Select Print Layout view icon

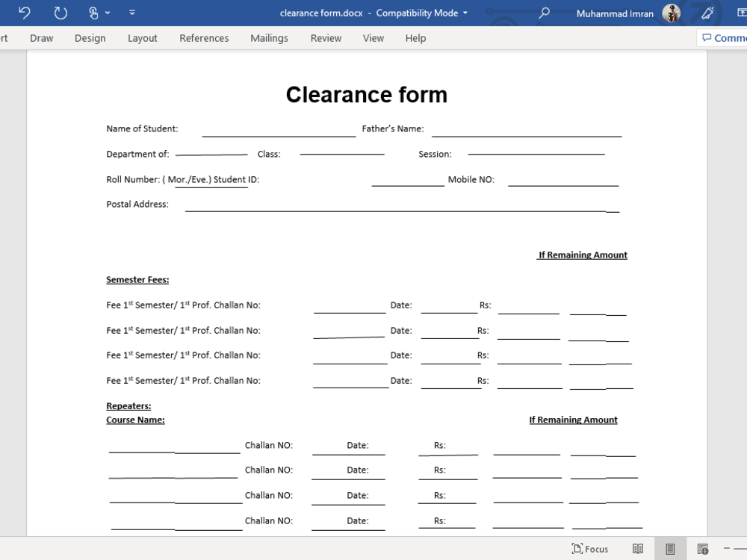(x=670, y=549)
